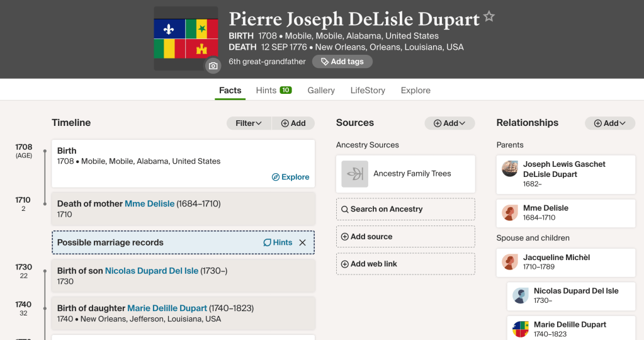Open the Sources Add dropdown
This screenshot has width=644, height=340.
pyautogui.click(x=449, y=123)
